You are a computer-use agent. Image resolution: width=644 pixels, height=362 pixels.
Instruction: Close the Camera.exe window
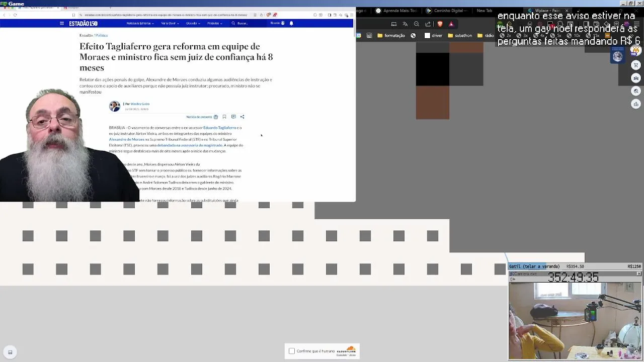639,274
